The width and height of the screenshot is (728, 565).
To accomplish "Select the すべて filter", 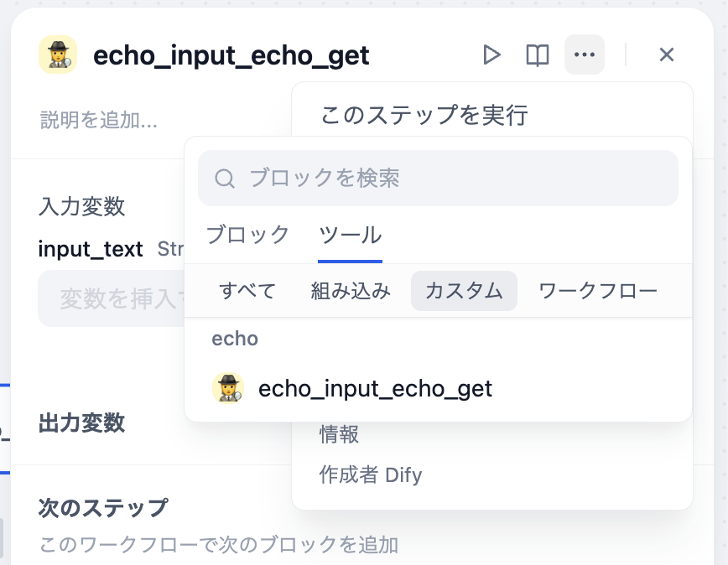I will [x=249, y=291].
